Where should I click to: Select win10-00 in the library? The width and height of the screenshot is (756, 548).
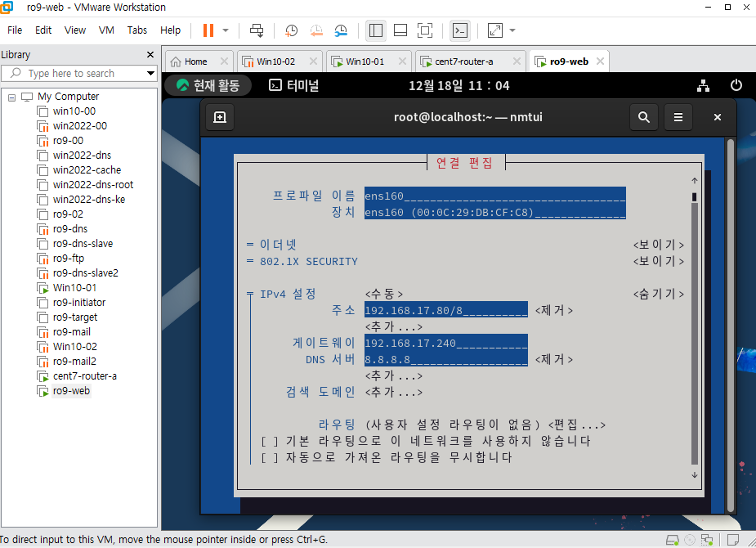click(x=74, y=111)
